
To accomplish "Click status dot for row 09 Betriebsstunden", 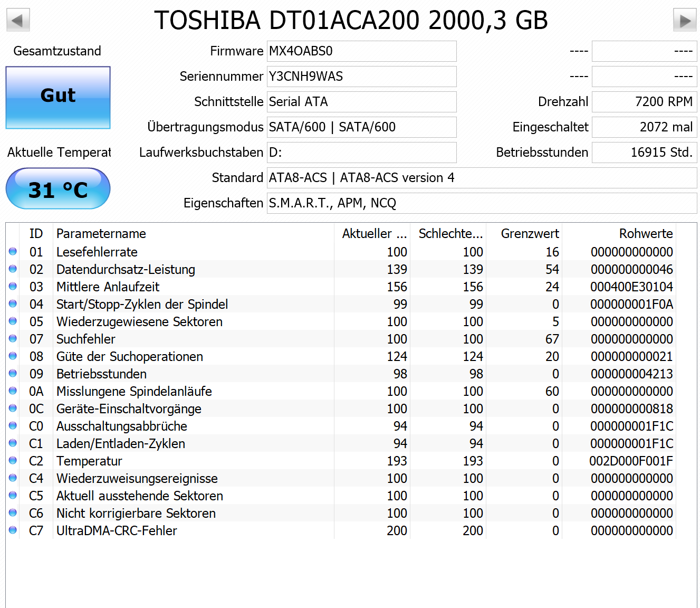I will 13,373.
